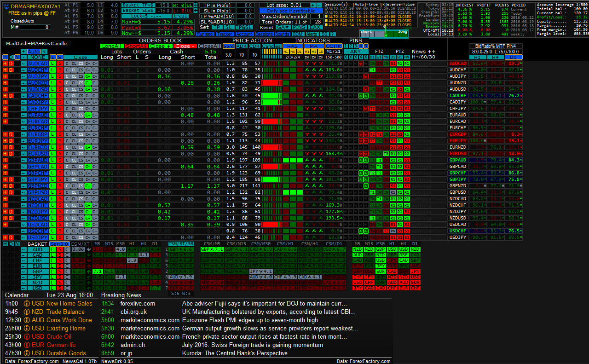This screenshot has height=364, width=589.
Task: Click the tilde icon beside AUD basket
Action: (x=23, y=249)
